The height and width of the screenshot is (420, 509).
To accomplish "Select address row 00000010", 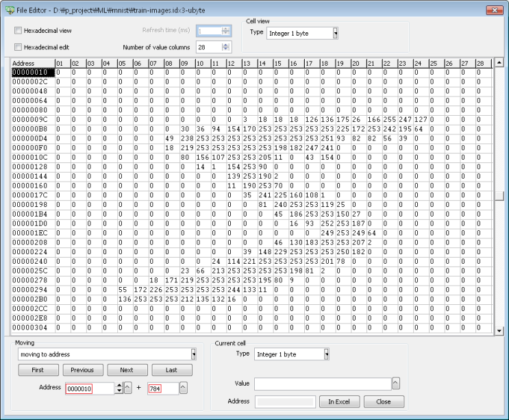I will (x=33, y=72).
